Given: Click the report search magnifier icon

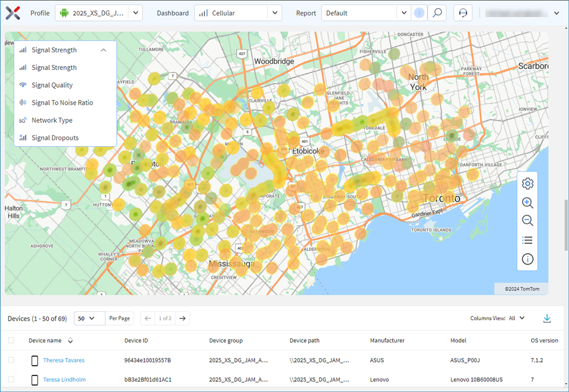Looking at the screenshot, I should (437, 13).
